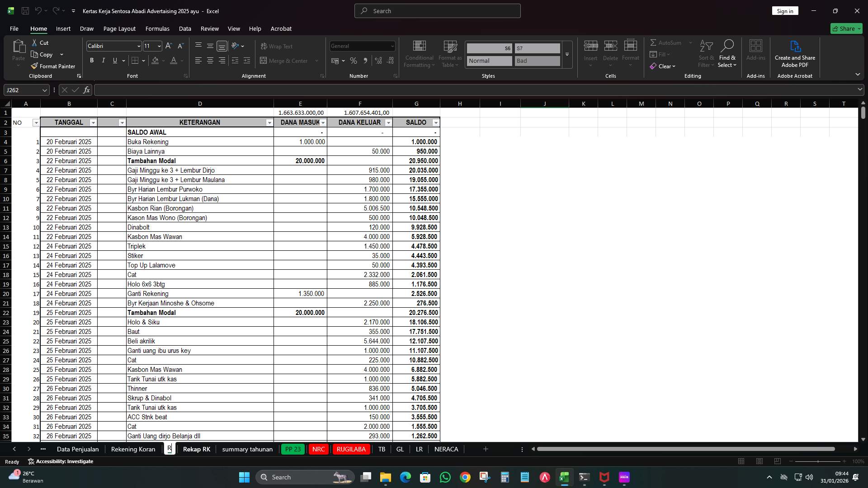Switch to Normal view in the status bar
The image size is (868, 488).
(741, 461)
